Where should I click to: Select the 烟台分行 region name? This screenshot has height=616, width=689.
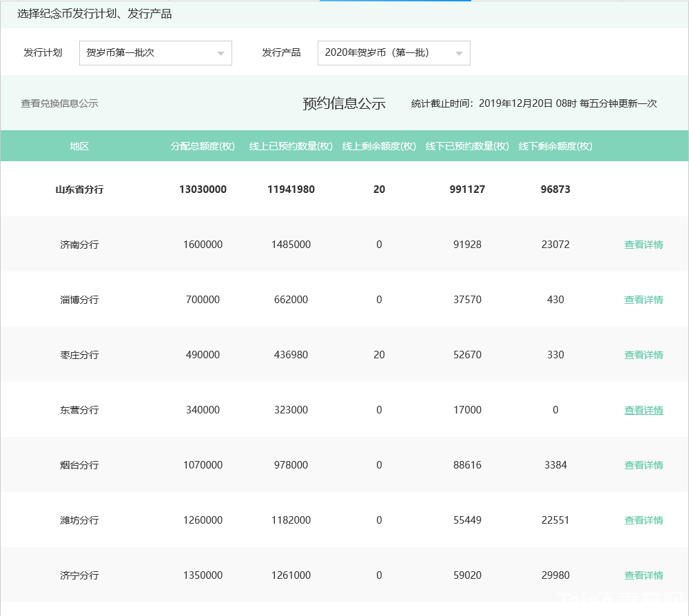point(79,465)
